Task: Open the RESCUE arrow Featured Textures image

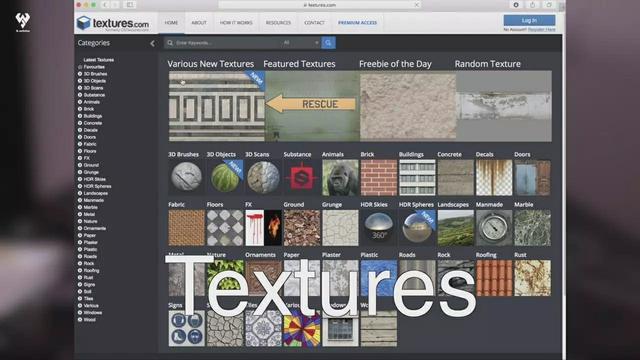Action: (x=312, y=106)
